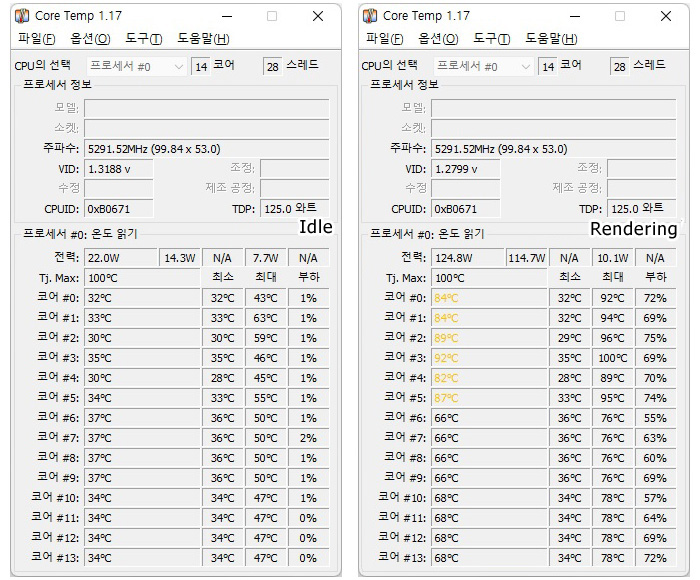Screen dimensions: 700x580
Task: Click the CPUID field in Rendering window
Action: (466, 209)
